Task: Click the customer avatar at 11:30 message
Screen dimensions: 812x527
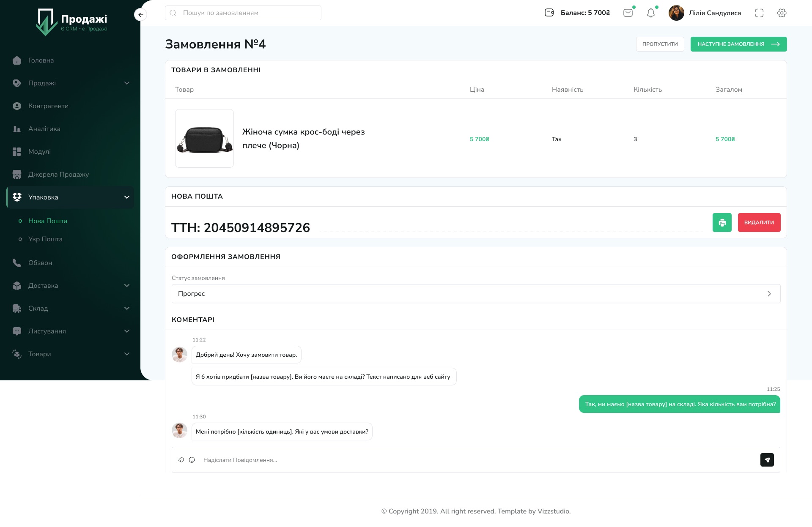Action: (x=179, y=431)
